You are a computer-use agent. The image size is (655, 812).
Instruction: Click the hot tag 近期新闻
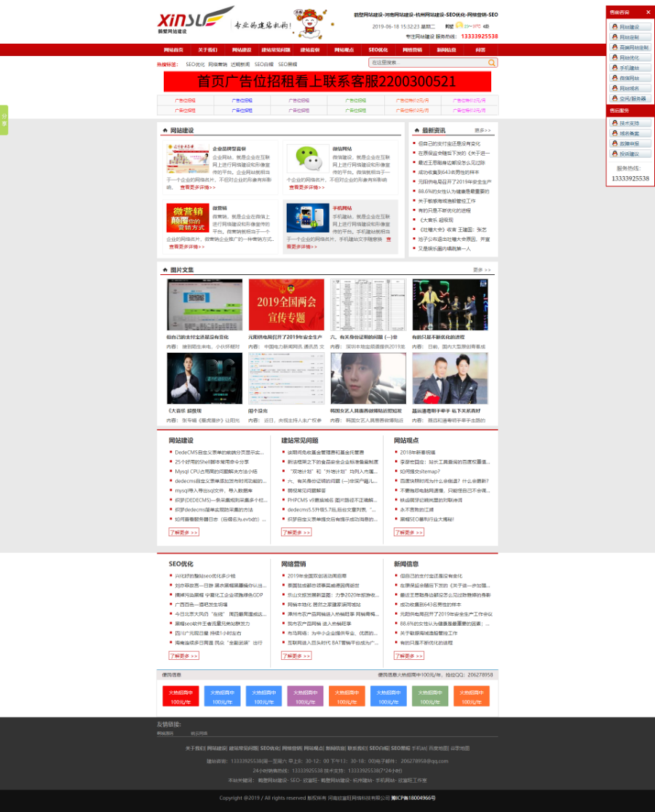[240, 65]
